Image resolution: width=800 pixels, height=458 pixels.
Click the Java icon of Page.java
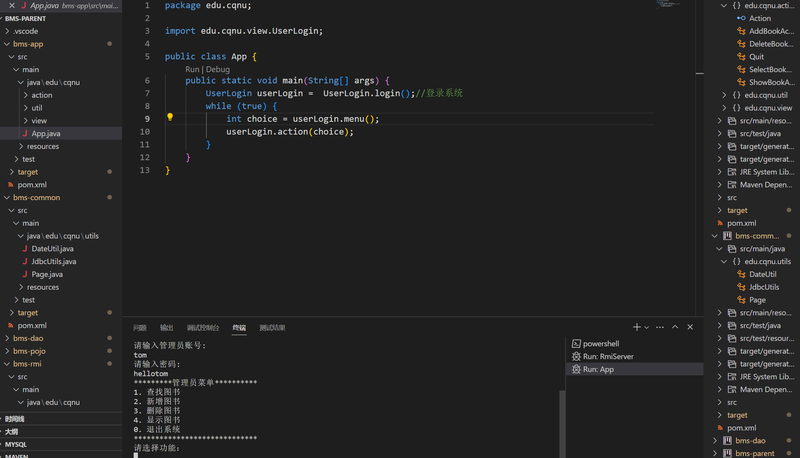tap(24, 274)
